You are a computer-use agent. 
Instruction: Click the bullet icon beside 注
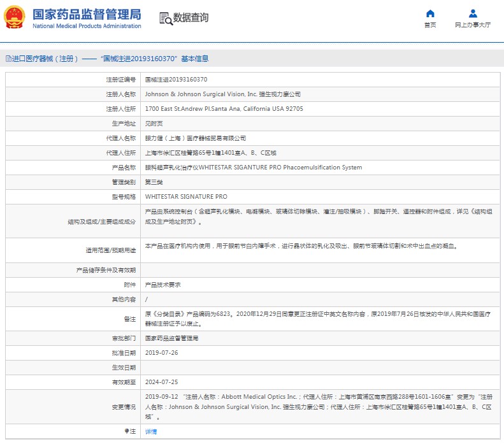(127, 431)
